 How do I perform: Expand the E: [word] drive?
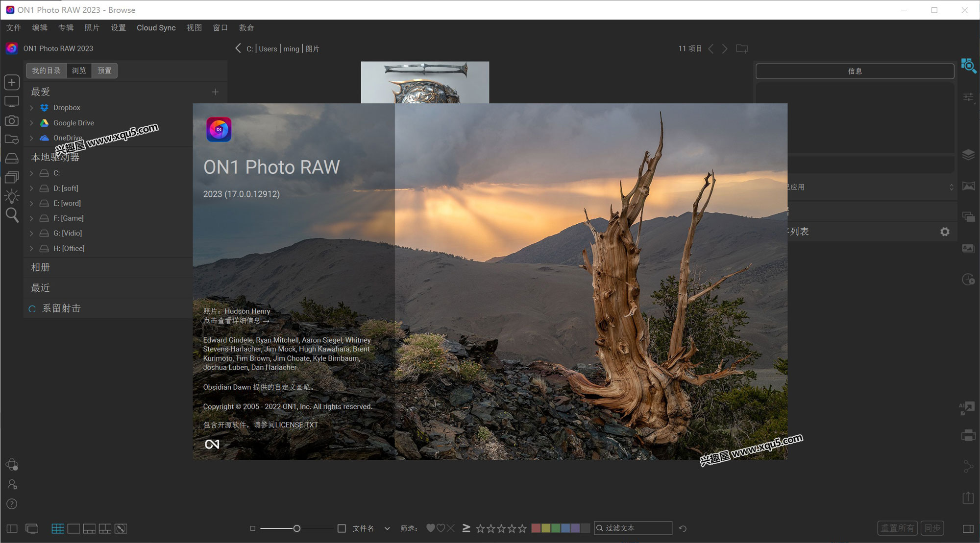[32, 203]
